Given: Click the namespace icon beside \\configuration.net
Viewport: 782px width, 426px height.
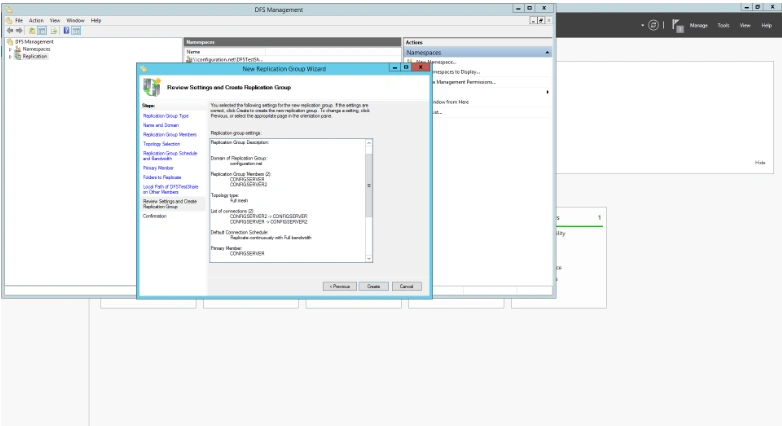Looking at the screenshot, I should (x=189, y=59).
